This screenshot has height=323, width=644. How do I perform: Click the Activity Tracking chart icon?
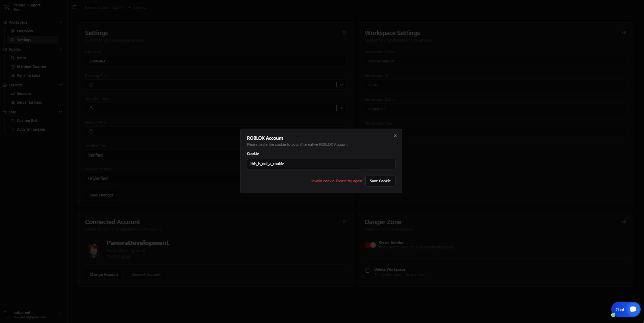pos(12,129)
